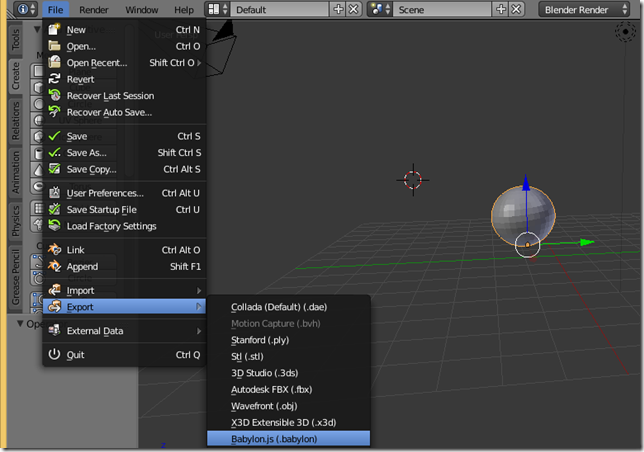The image size is (644, 452).
Task: Click the External Data icon
Action: pyautogui.click(x=54, y=330)
